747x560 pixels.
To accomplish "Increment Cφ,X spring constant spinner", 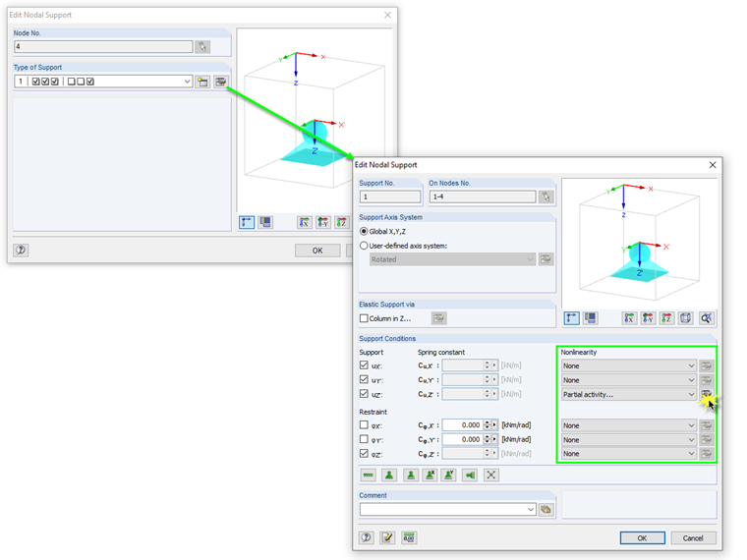I will [x=487, y=422].
